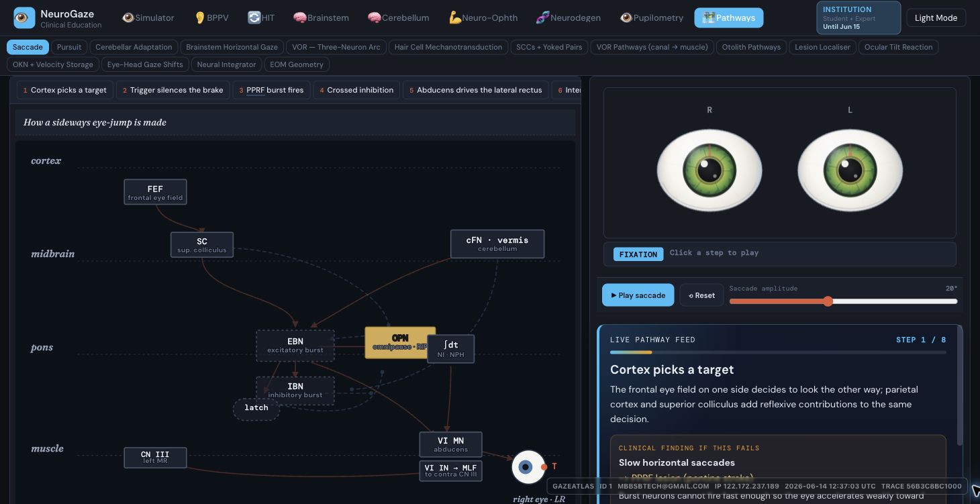This screenshot has width=980, height=504.
Task: Click the cFN · vermis cerebellum node
Action: [497, 244]
